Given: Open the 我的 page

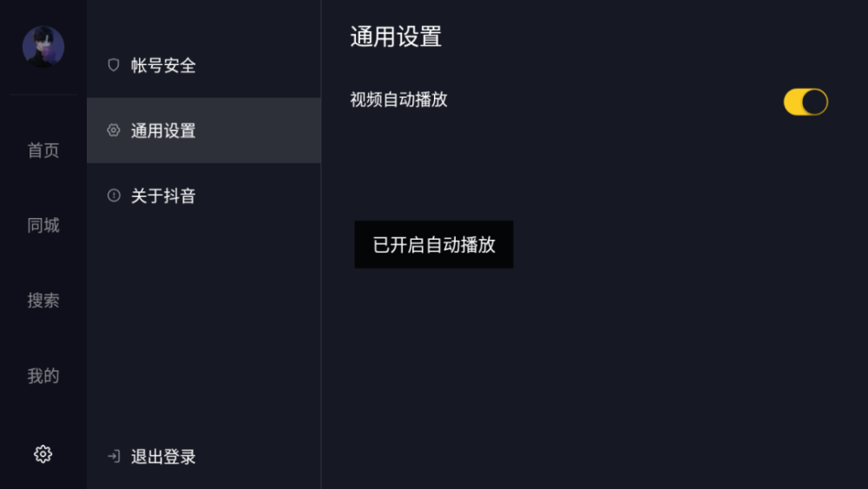Looking at the screenshot, I should pos(43,376).
